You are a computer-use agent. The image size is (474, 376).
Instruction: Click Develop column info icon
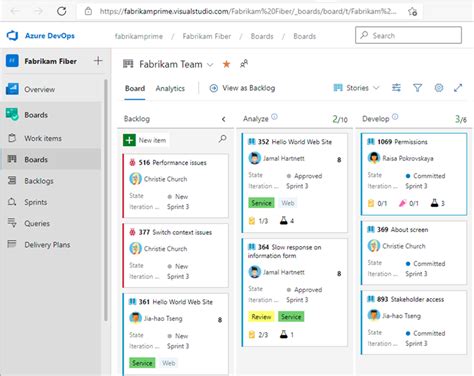tap(395, 117)
